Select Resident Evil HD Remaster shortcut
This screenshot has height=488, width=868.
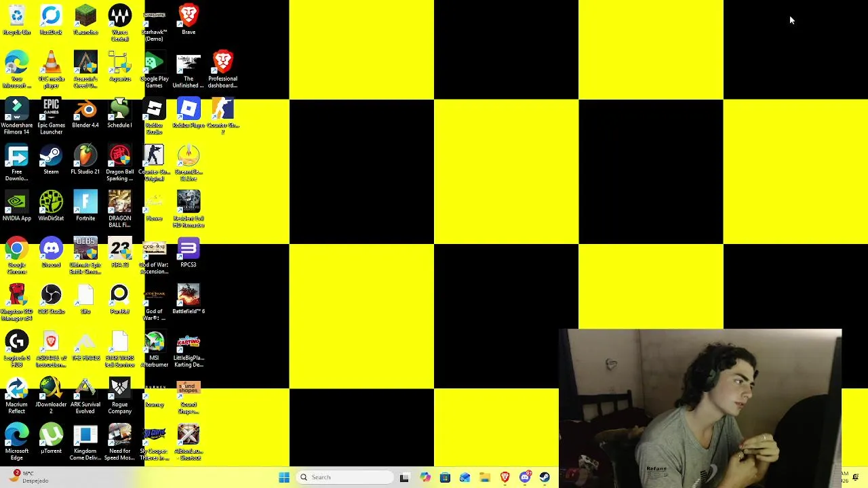point(189,209)
